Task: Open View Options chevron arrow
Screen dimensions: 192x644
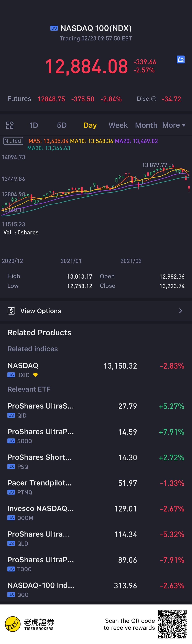Action: point(181,311)
